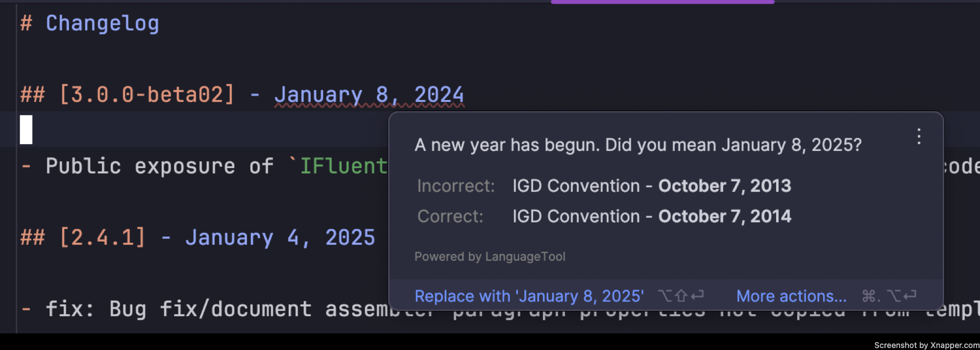Click the block cursor on the empty line
This screenshot has height=350, width=980.
(26, 130)
